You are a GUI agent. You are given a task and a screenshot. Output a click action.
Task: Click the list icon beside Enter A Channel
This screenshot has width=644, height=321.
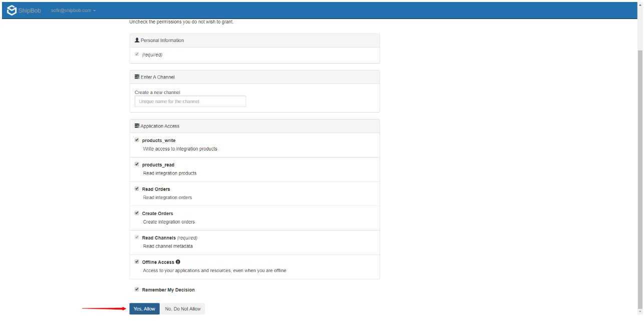135,76
